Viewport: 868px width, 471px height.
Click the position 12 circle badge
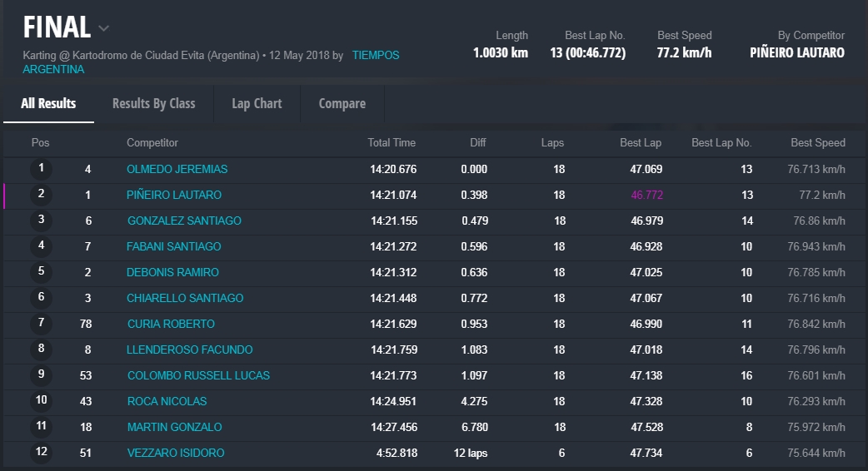42,453
